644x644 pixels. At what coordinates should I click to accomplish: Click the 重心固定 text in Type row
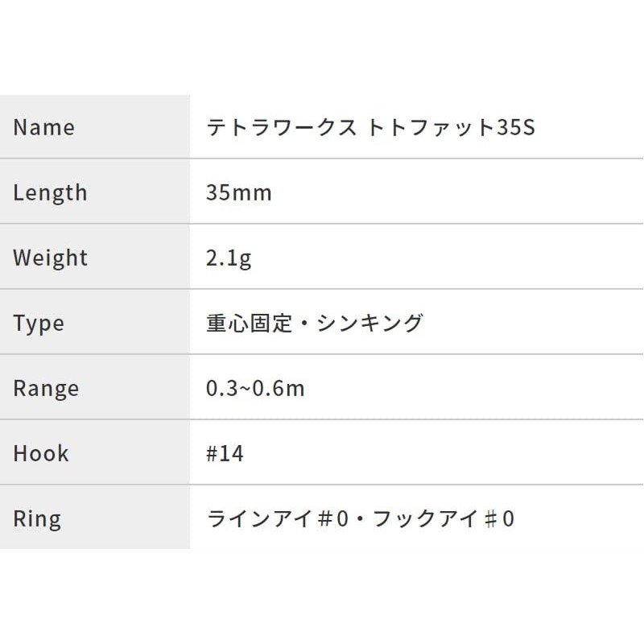[246, 323]
